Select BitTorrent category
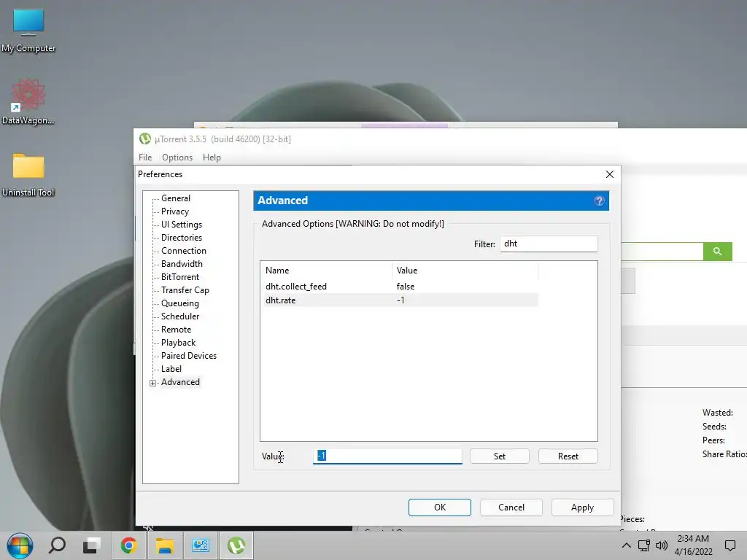 click(180, 276)
